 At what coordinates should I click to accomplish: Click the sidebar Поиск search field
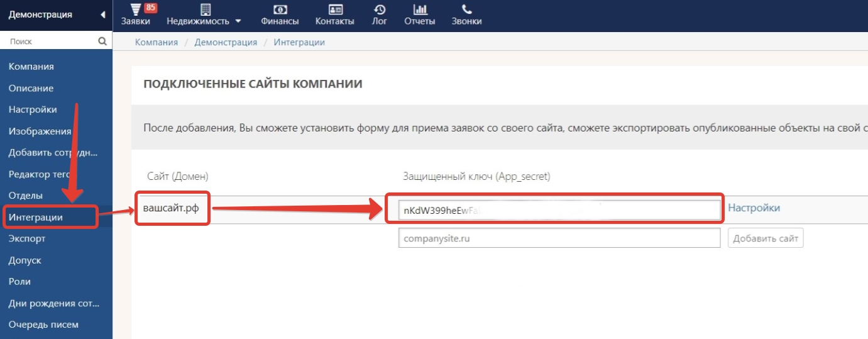(x=50, y=42)
